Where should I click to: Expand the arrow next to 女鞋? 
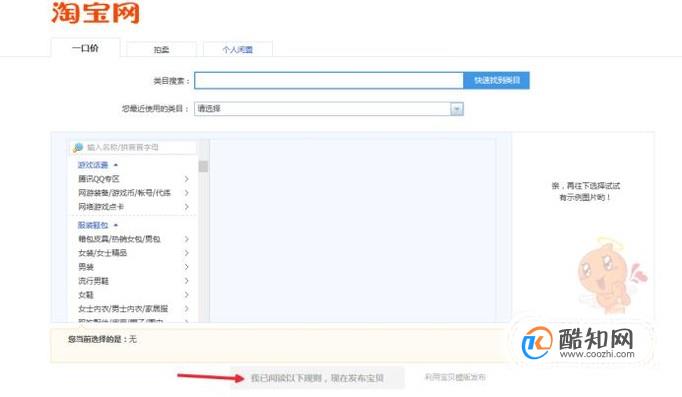[x=187, y=295]
